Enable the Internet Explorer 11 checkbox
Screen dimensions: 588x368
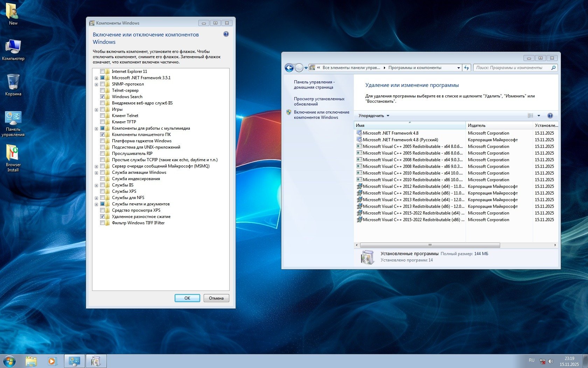103,71
